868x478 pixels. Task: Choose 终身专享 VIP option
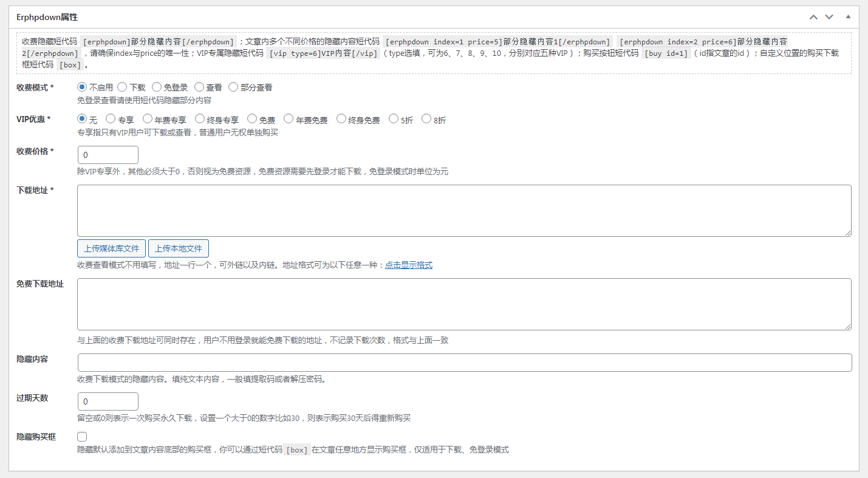tap(199, 119)
